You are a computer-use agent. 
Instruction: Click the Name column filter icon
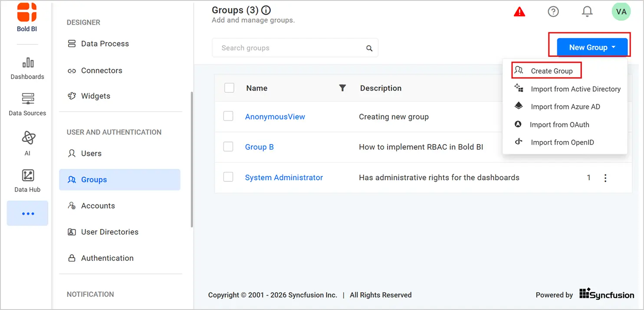click(x=342, y=88)
